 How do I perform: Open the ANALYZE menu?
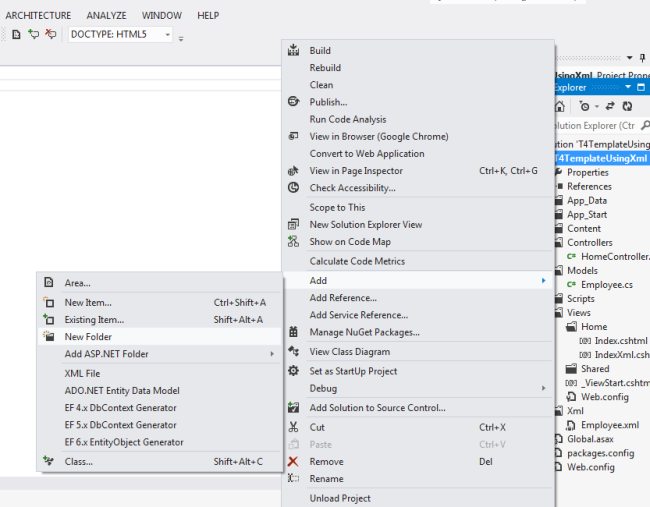pyautogui.click(x=107, y=15)
